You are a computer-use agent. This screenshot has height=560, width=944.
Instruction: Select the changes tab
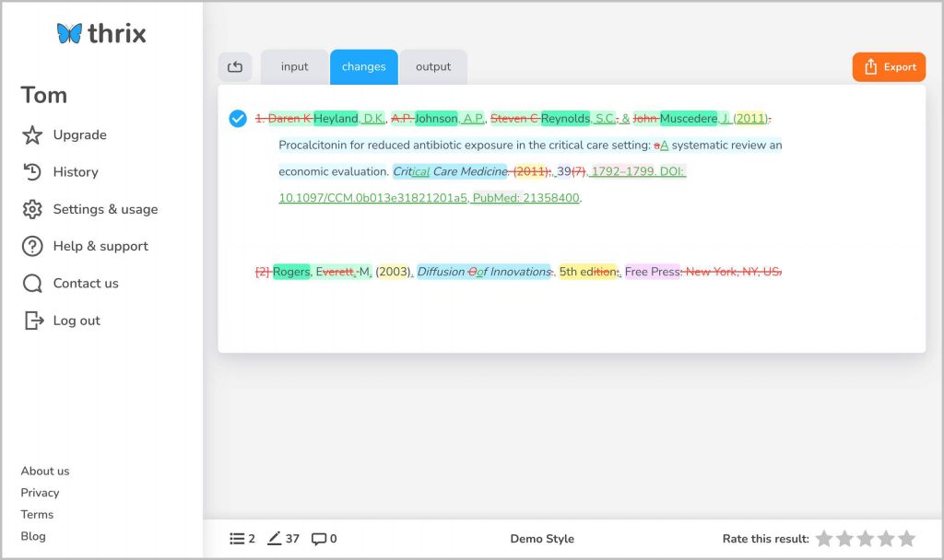[x=364, y=67]
